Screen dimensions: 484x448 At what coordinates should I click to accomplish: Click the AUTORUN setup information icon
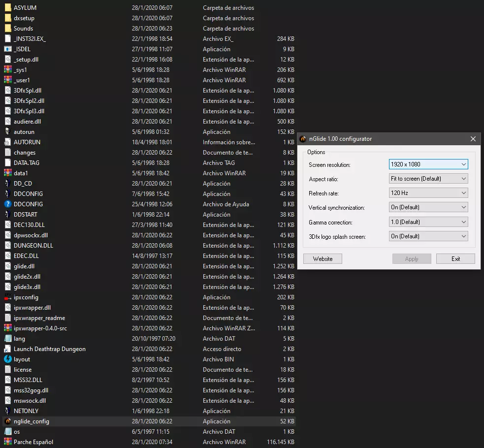click(x=8, y=142)
